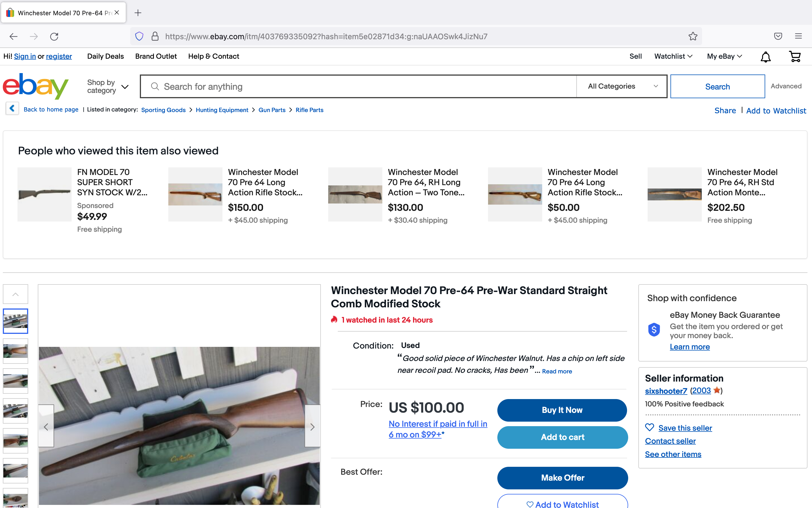Open the Firefox hamburger menu
This screenshot has width=812, height=508.
pos(798,36)
